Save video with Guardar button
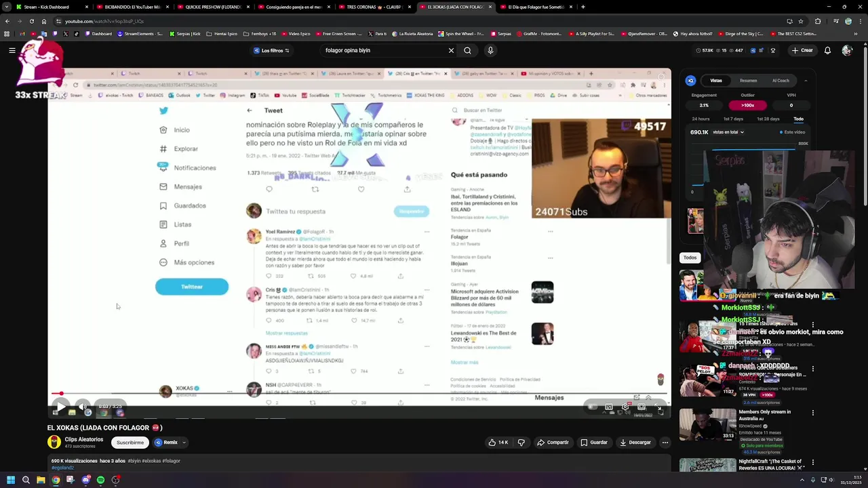Image resolution: width=868 pixels, height=488 pixels. click(x=594, y=443)
